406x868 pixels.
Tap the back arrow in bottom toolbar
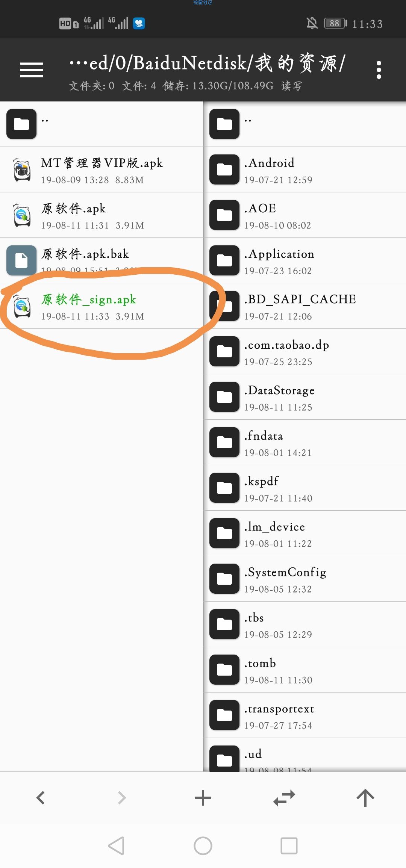pyautogui.click(x=41, y=797)
